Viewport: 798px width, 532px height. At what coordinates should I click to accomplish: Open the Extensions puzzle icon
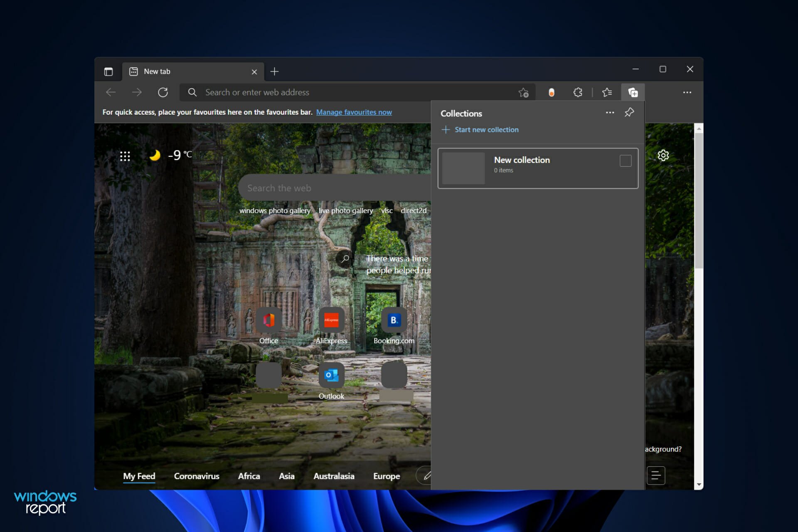point(578,92)
